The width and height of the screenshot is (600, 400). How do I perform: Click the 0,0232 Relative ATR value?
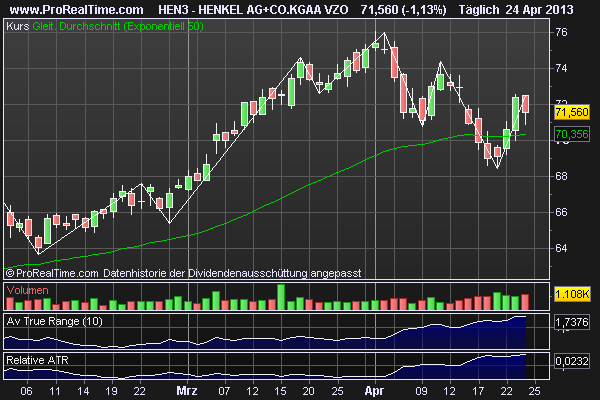tap(572, 361)
